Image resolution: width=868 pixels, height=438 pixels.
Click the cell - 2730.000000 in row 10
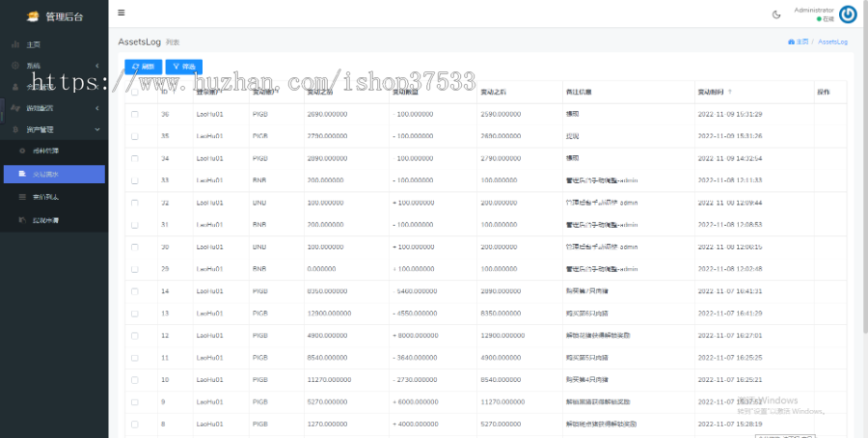[x=415, y=380]
